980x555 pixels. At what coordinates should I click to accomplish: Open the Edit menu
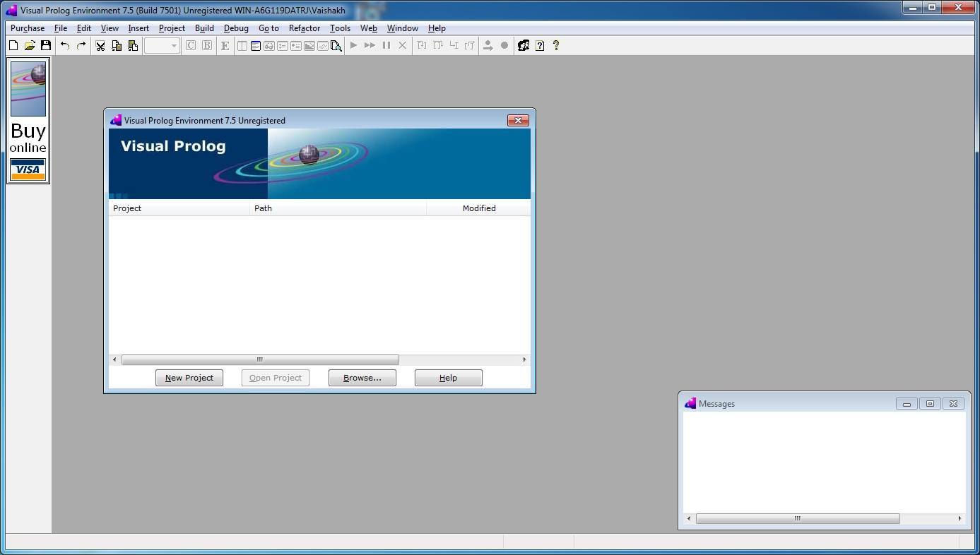click(84, 28)
